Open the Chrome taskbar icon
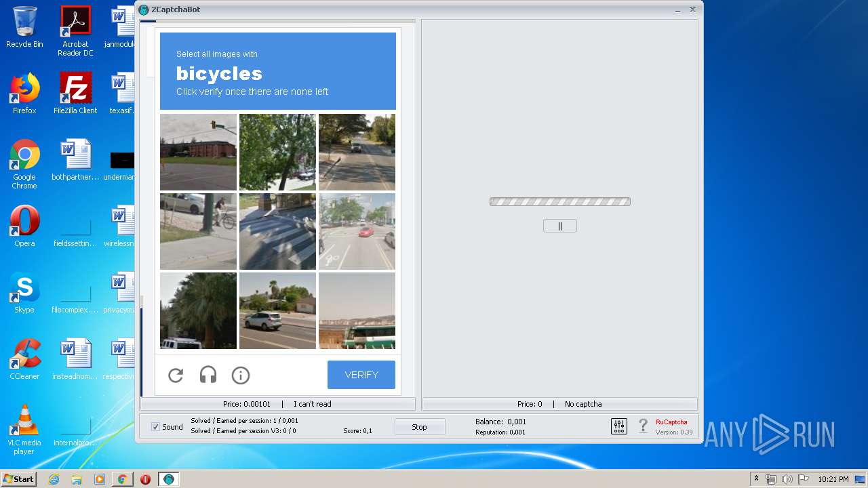The height and width of the screenshot is (488, 868). click(x=122, y=479)
